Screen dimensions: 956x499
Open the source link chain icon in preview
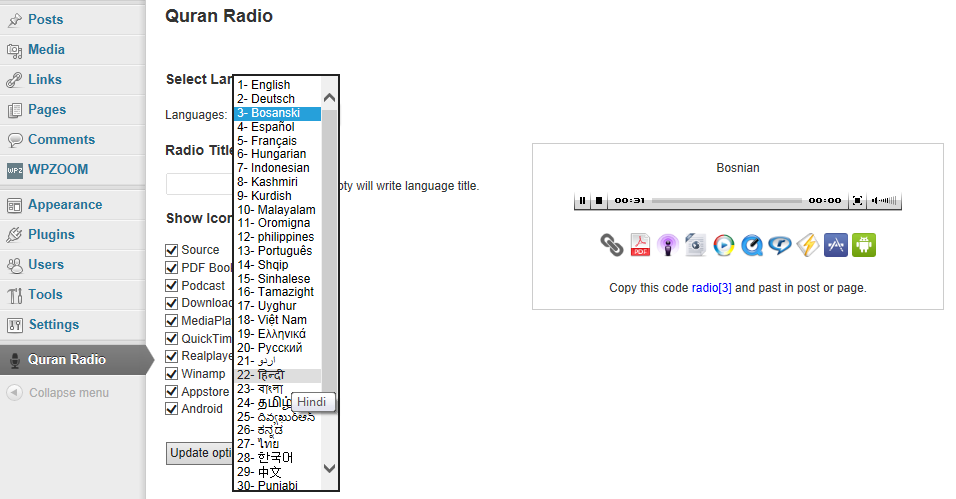pyautogui.click(x=612, y=245)
